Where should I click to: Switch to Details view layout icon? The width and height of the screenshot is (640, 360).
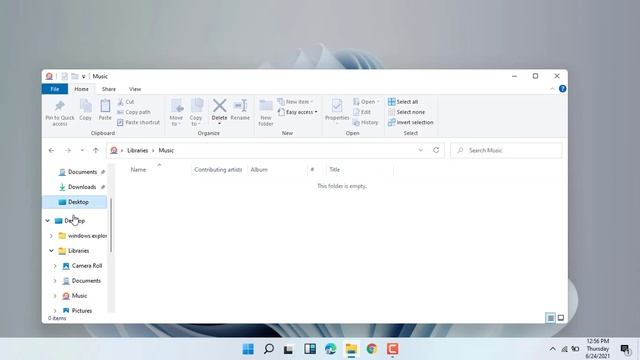[x=551, y=318]
